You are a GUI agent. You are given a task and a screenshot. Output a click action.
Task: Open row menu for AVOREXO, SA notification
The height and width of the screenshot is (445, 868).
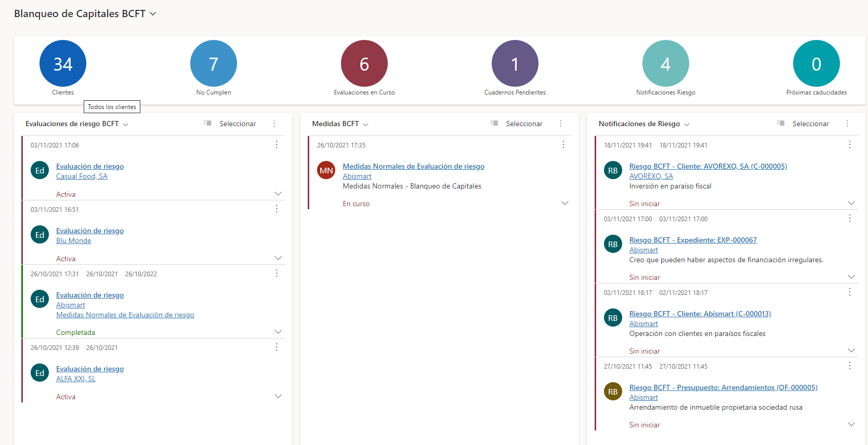click(x=850, y=144)
